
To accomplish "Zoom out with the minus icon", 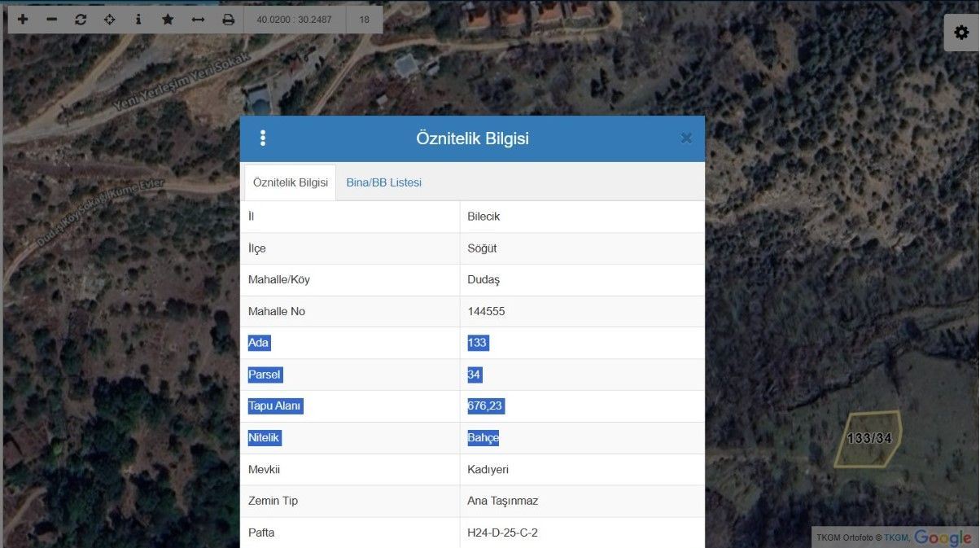I will click(52, 20).
